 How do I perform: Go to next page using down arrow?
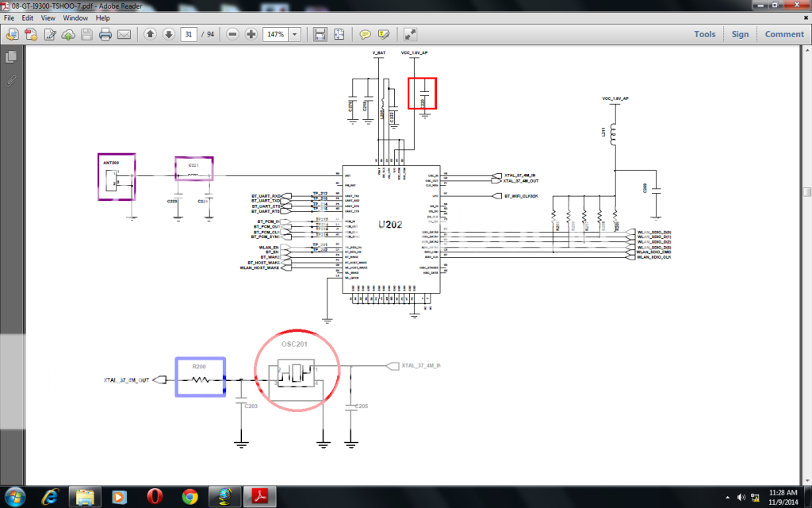[169, 34]
